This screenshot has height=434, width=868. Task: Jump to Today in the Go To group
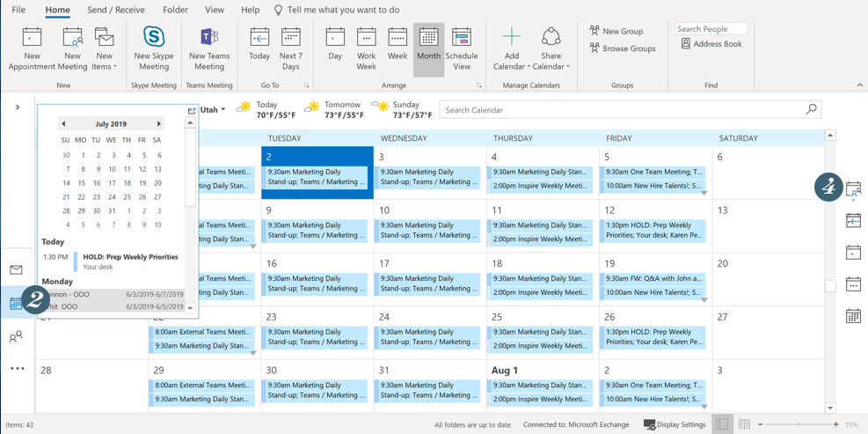pos(259,48)
